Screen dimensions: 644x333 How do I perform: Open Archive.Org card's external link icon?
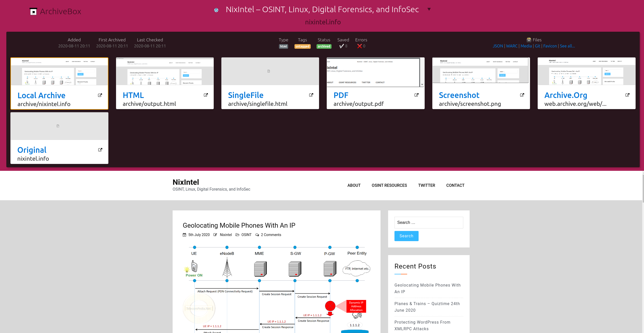tap(627, 95)
